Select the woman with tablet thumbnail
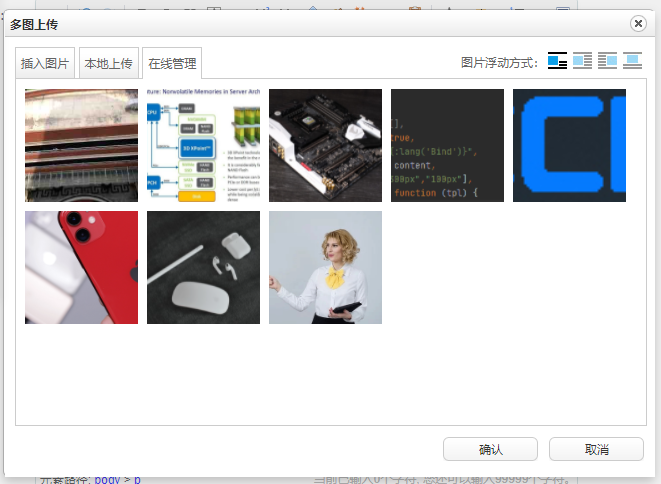 click(x=325, y=267)
